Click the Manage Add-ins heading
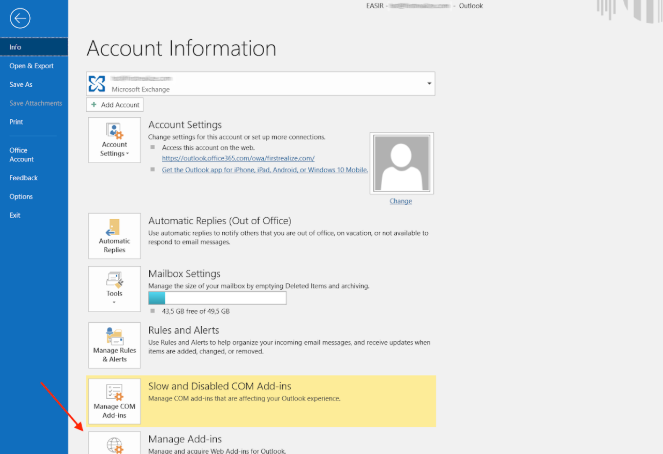 point(185,439)
